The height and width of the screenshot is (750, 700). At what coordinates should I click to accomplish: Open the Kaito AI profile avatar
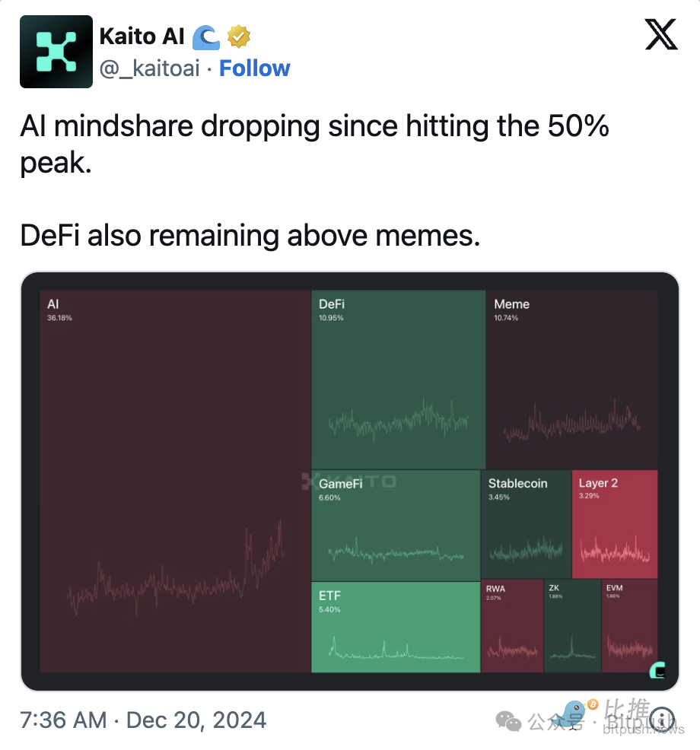point(56,52)
